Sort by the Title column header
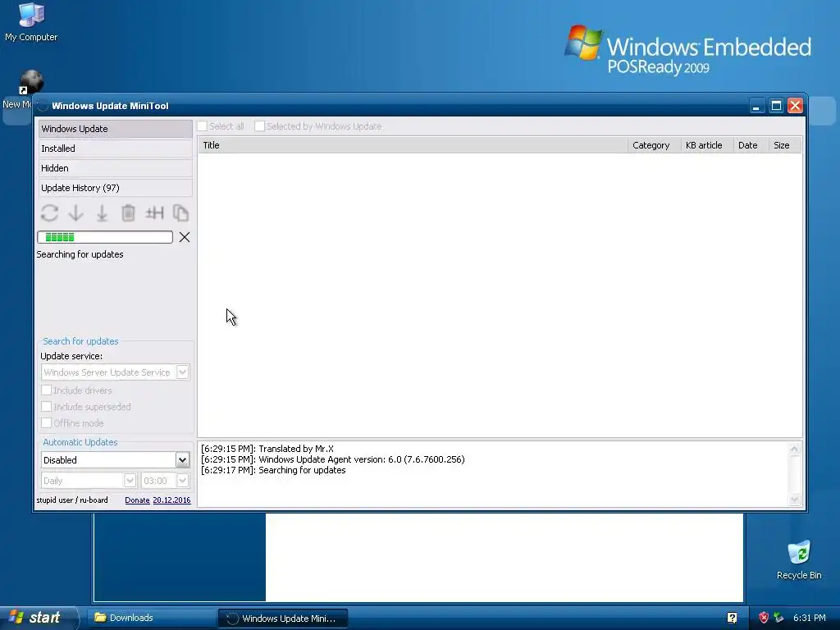The width and height of the screenshot is (840, 630). pos(413,145)
